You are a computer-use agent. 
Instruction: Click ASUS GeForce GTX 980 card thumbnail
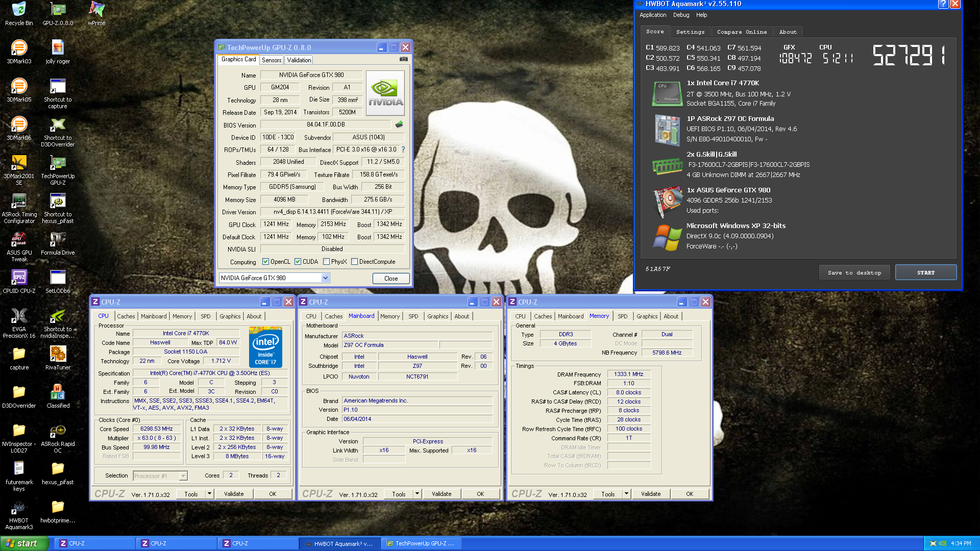668,201
